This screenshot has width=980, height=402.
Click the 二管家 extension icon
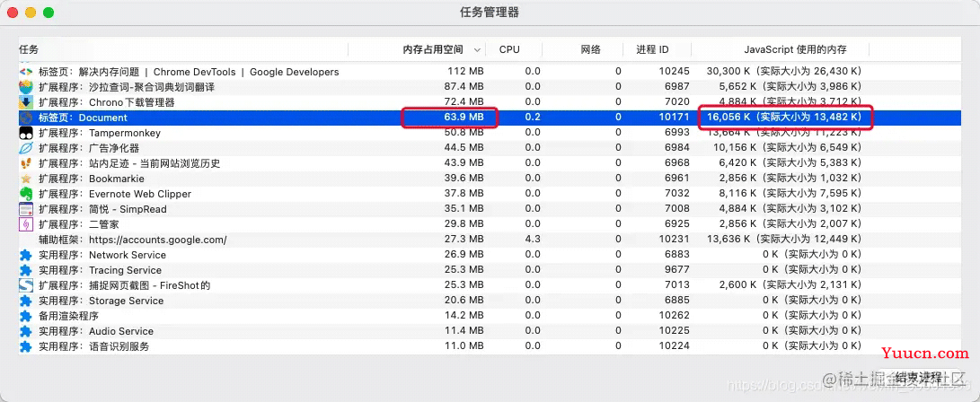click(26, 224)
